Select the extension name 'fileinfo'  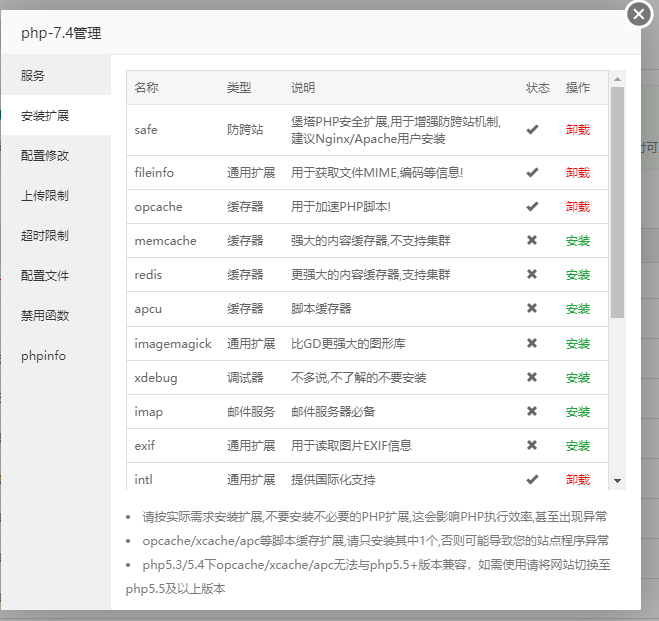point(154,173)
